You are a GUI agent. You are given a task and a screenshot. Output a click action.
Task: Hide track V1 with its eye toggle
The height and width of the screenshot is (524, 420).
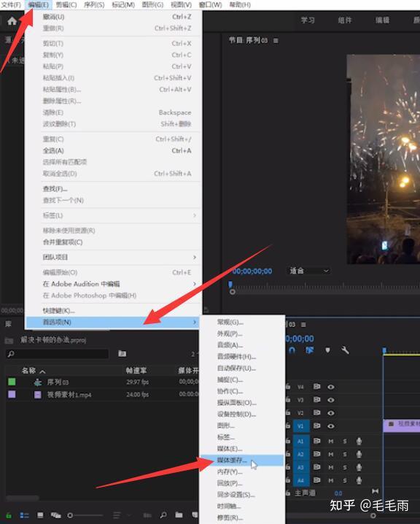click(x=331, y=426)
